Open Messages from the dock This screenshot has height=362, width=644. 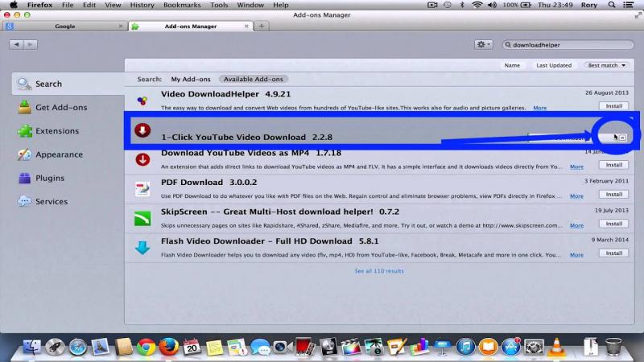click(259, 348)
